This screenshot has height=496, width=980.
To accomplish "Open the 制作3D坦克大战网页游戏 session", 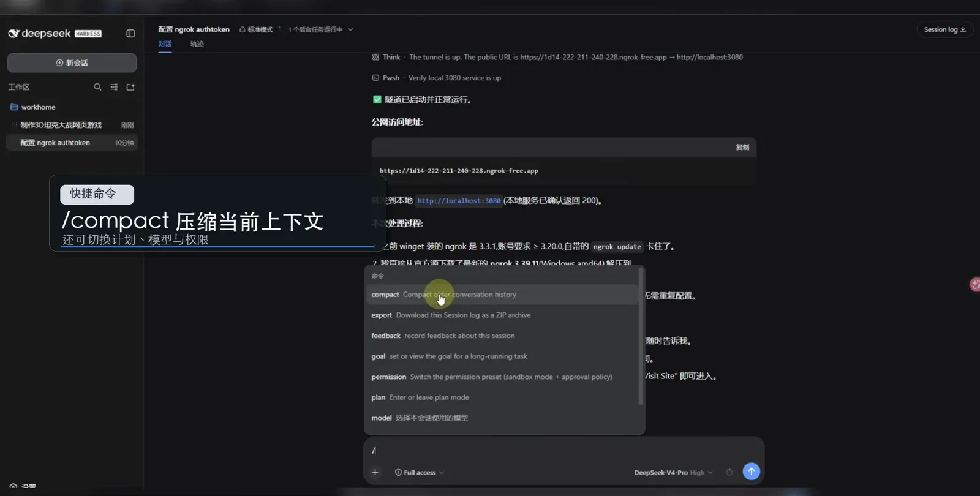I will tap(72, 125).
